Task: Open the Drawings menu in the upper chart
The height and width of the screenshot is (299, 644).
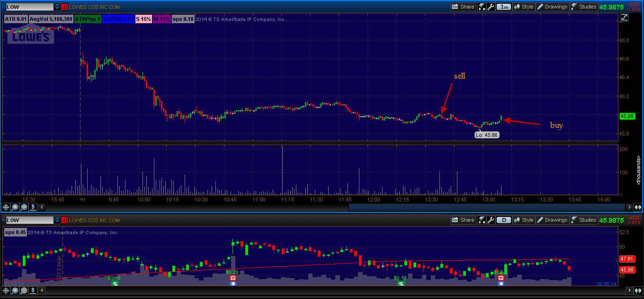Action: pyautogui.click(x=552, y=7)
